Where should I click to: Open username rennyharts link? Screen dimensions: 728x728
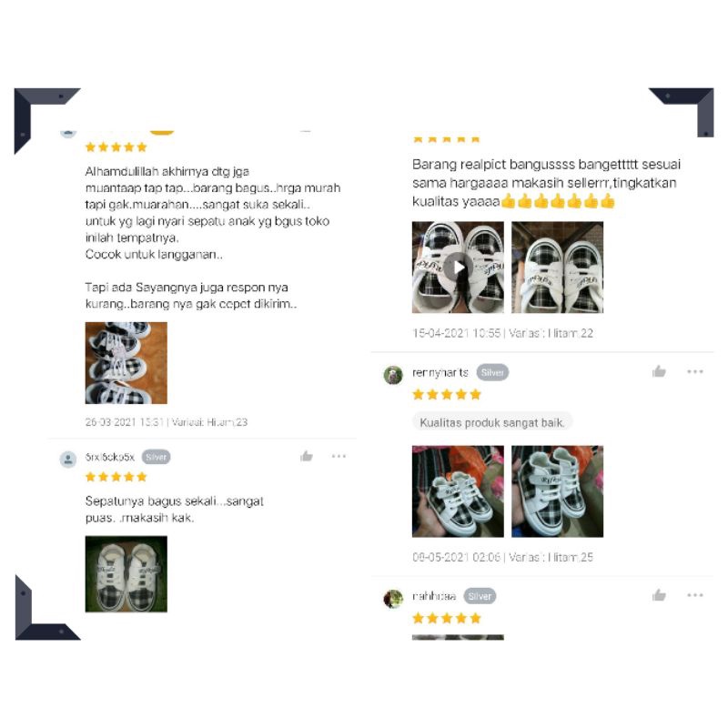coord(440,372)
